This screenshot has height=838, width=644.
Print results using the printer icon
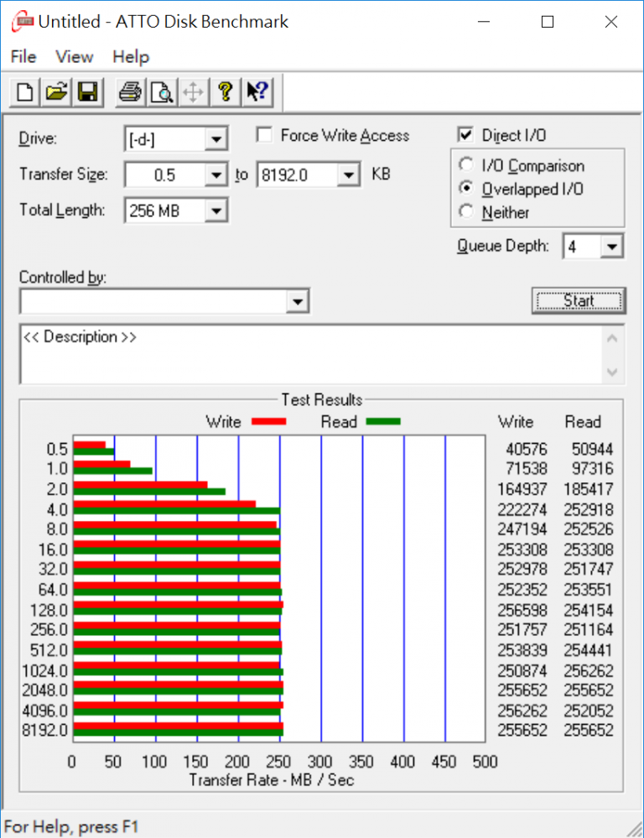click(x=130, y=92)
